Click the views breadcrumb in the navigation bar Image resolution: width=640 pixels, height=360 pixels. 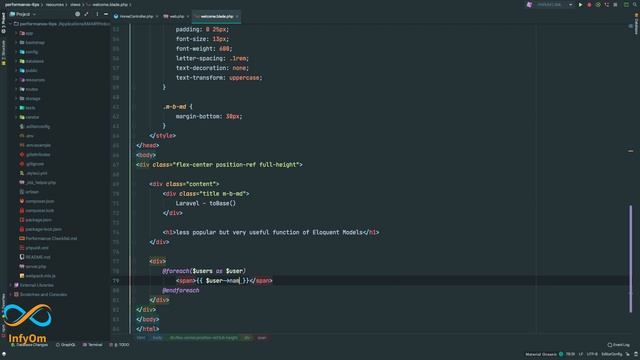75,4
